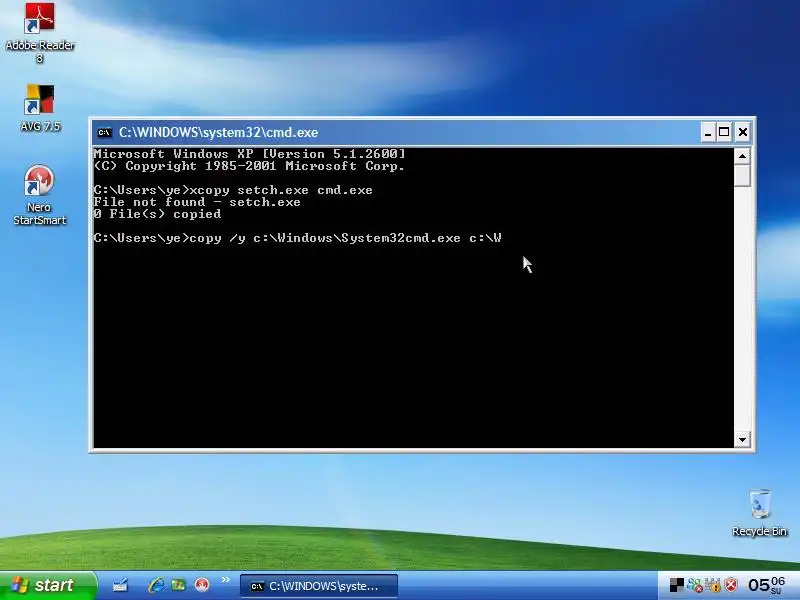800x600 pixels.
Task: Close the cmd.exe window
Action: tap(743, 133)
